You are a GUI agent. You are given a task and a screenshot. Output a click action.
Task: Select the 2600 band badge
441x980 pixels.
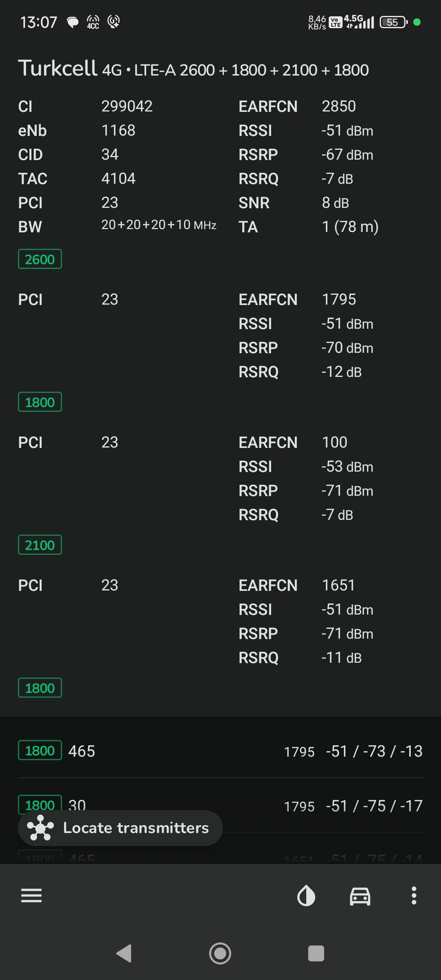pos(40,259)
